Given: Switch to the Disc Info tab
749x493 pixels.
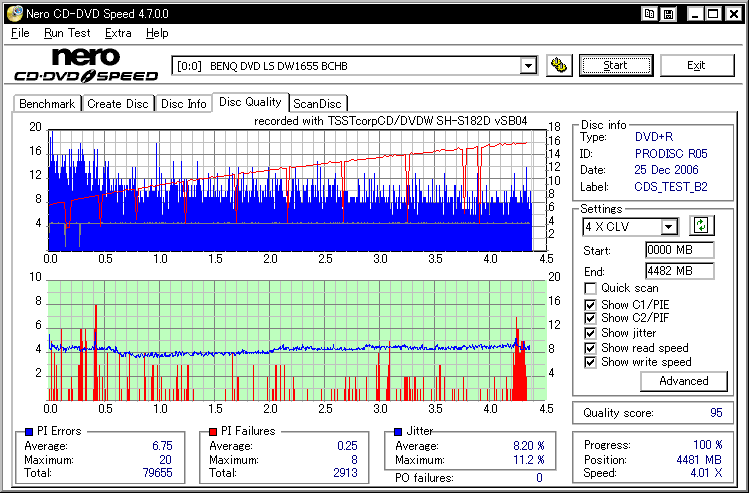Looking at the screenshot, I should (183, 104).
